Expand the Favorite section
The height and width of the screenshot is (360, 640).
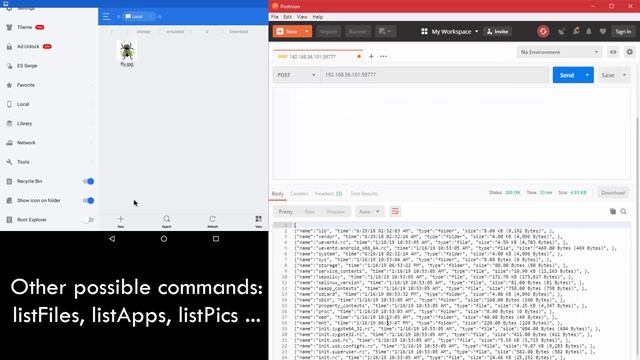tap(49, 85)
